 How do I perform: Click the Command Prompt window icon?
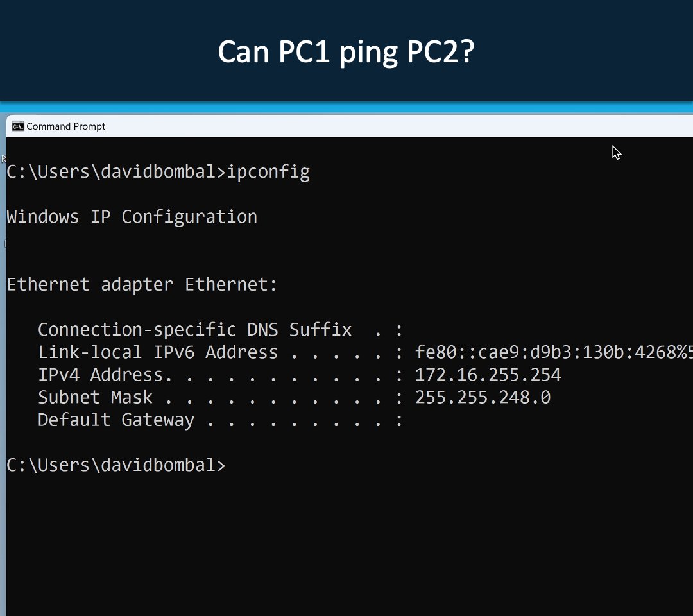click(x=18, y=126)
